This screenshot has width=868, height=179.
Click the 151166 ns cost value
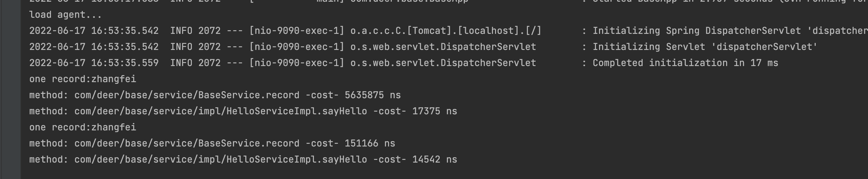[370, 143]
